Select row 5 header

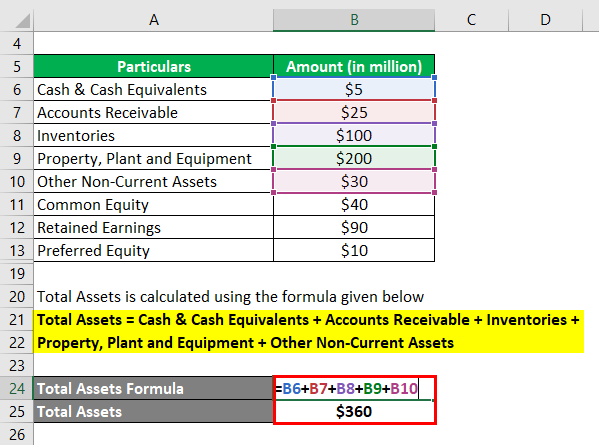point(16,66)
